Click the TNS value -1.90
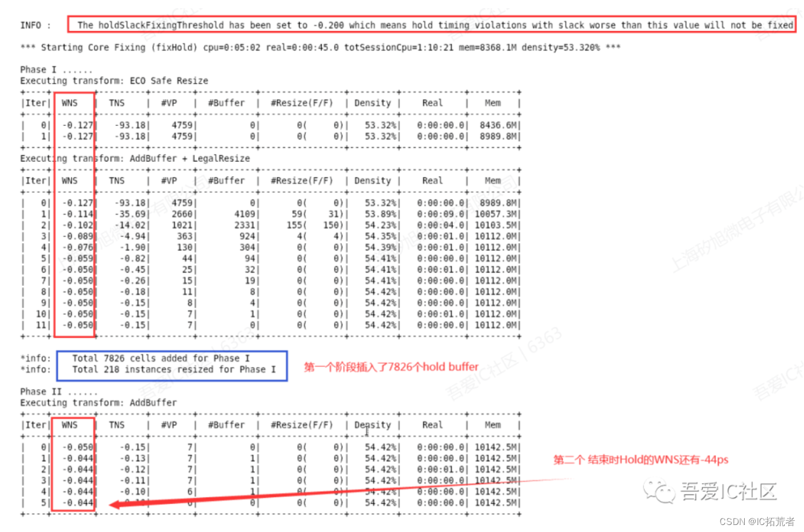Viewport: 804px width, 532px height. pyautogui.click(x=133, y=248)
